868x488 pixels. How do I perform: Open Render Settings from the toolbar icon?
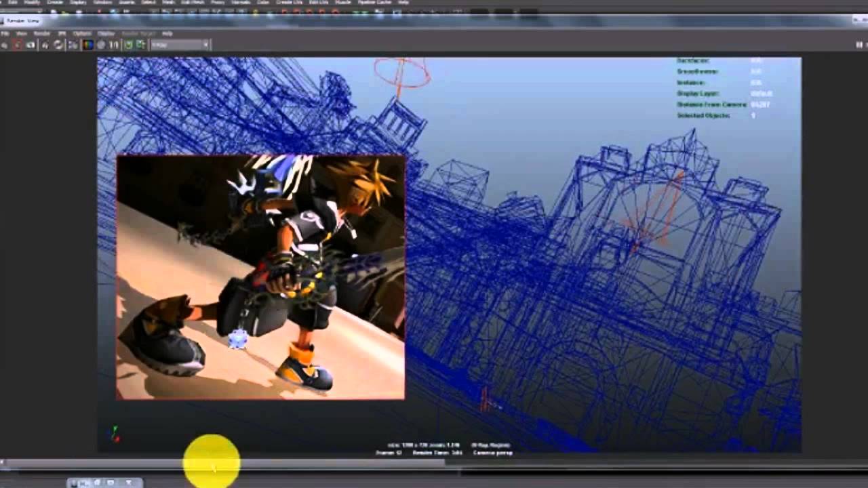click(x=73, y=45)
